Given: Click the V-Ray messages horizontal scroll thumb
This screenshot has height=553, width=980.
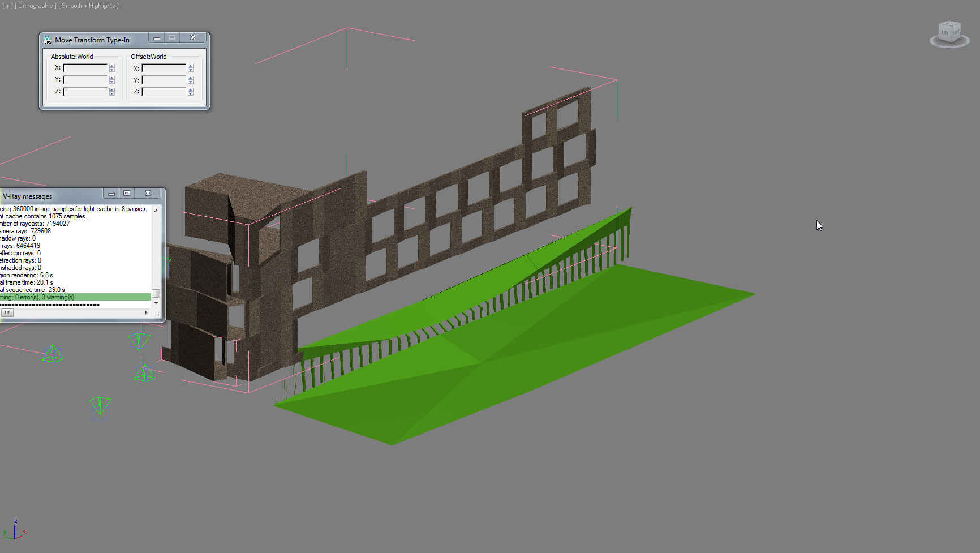Looking at the screenshot, I should point(7,312).
